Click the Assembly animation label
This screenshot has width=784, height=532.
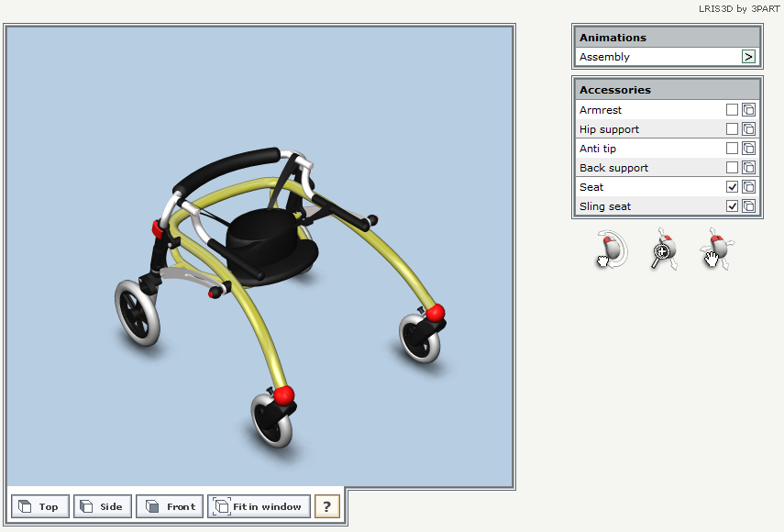coord(604,57)
